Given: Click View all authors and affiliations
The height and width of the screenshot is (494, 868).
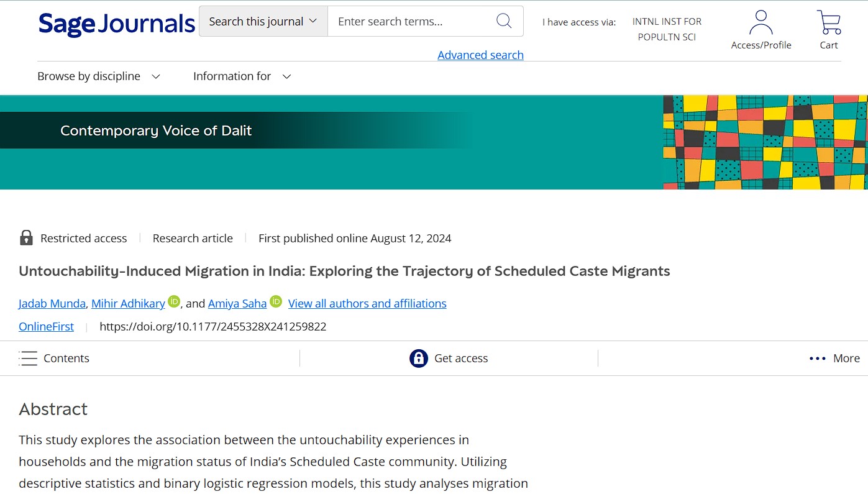Looking at the screenshot, I should coord(367,303).
